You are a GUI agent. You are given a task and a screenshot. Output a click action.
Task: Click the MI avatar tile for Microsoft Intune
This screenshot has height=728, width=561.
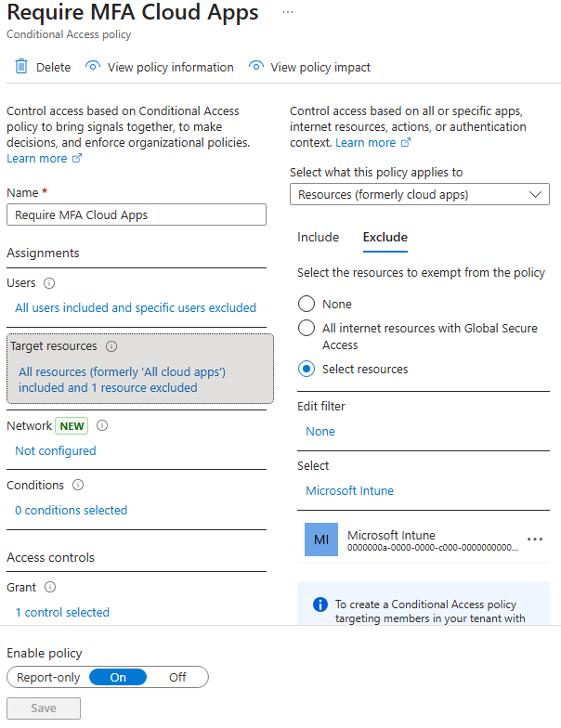(x=321, y=539)
